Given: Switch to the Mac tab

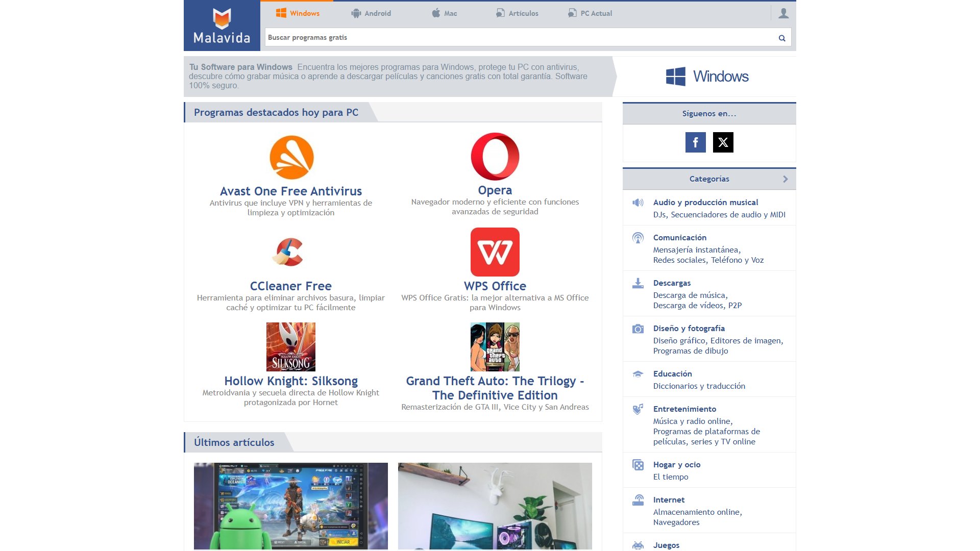Looking at the screenshot, I should pos(444,13).
